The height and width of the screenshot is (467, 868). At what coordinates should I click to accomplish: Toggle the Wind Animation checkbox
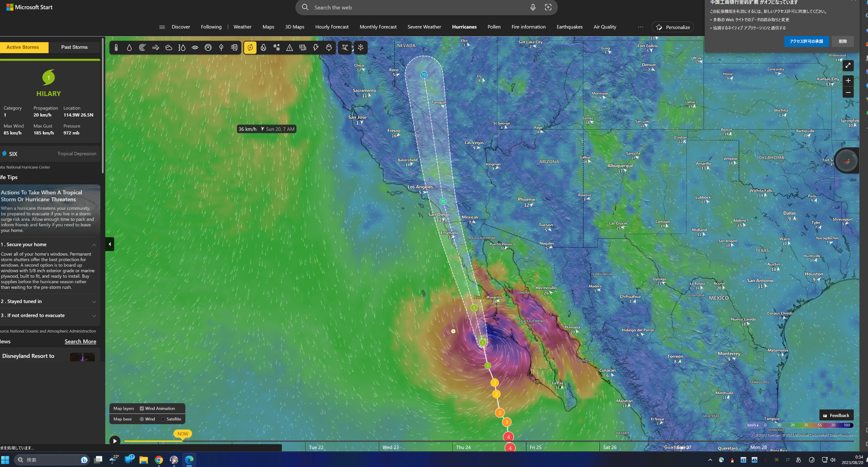click(x=142, y=408)
